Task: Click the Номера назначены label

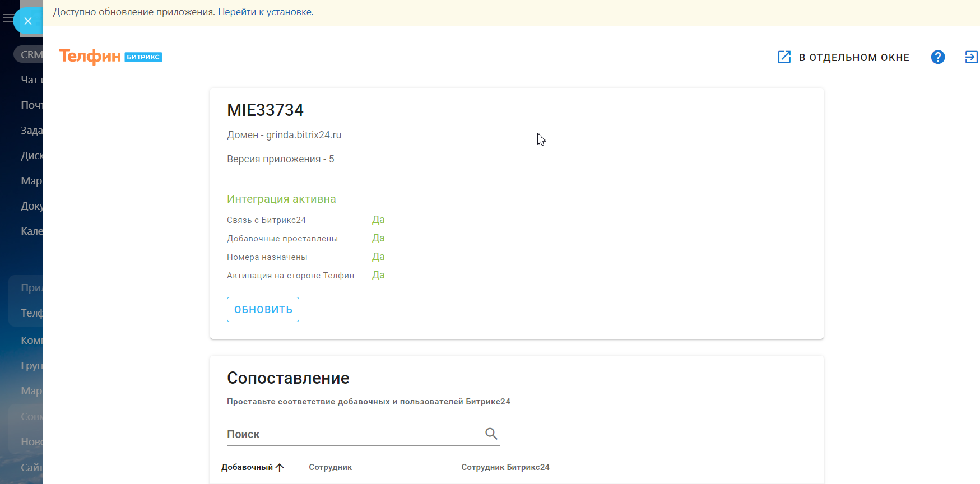Action: [x=267, y=257]
